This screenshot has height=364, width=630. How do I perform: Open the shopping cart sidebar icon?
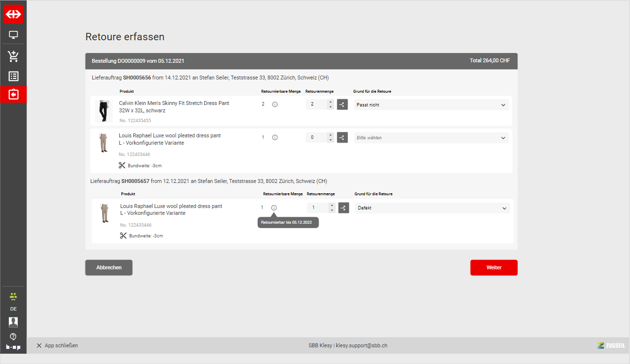(13, 56)
